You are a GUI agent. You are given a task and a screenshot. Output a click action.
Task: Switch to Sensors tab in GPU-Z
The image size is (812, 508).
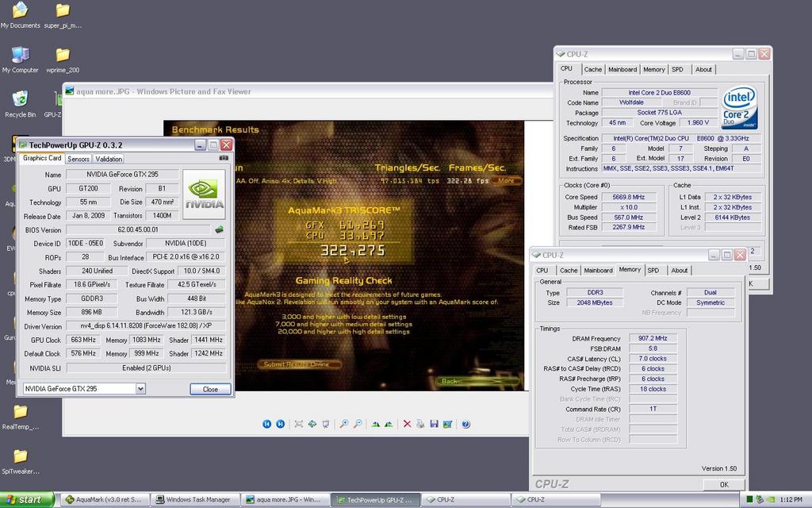pyautogui.click(x=79, y=159)
